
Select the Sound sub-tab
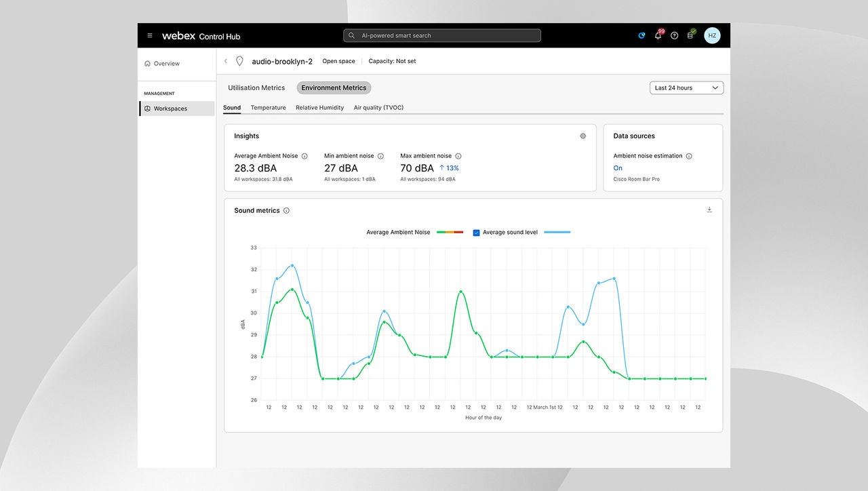tap(232, 108)
